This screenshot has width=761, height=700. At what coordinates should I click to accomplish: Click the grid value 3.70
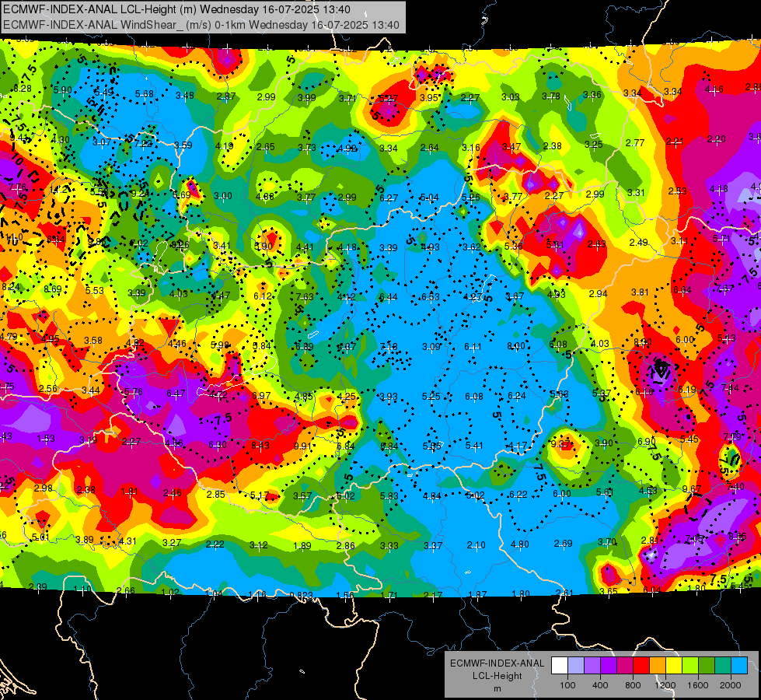click(606, 541)
